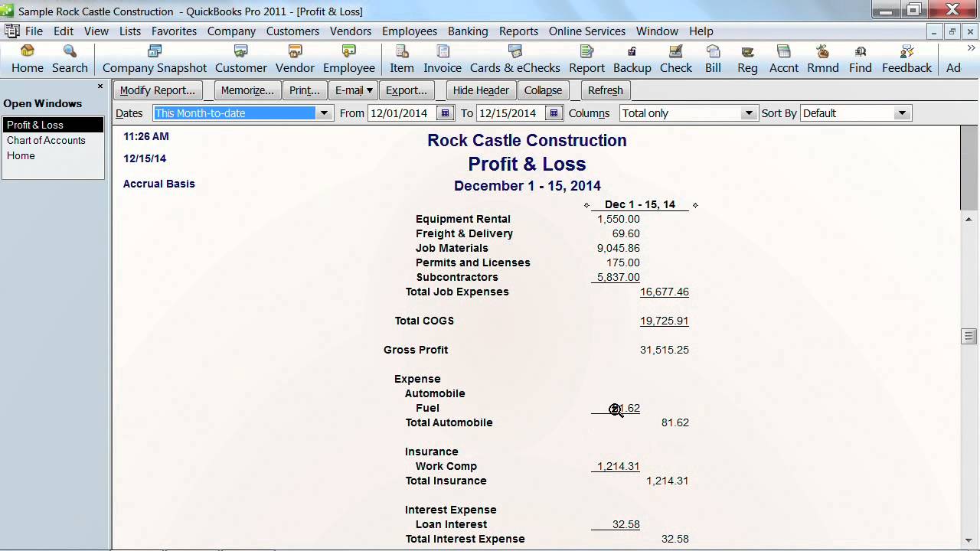Click the Search toolbar icon
This screenshot has width=980, height=551.
point(70,59)
